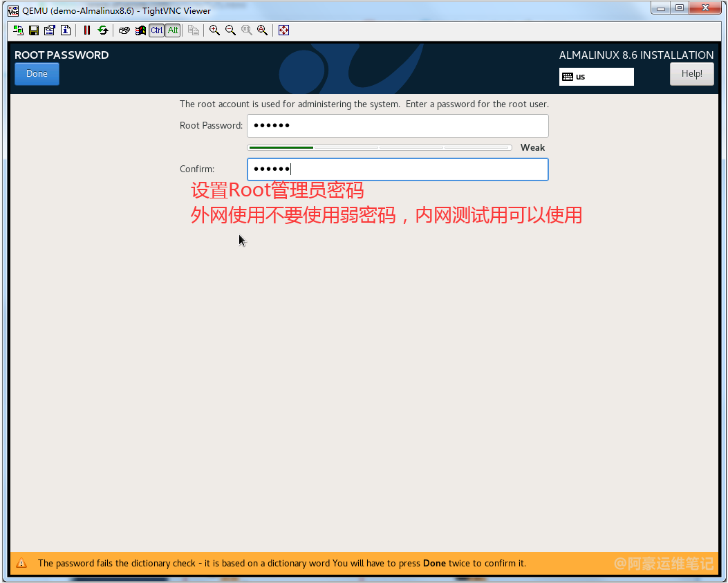Click the Zoom 100% magnifier icon
728x583 pixels.
click(x=247, y=30)
